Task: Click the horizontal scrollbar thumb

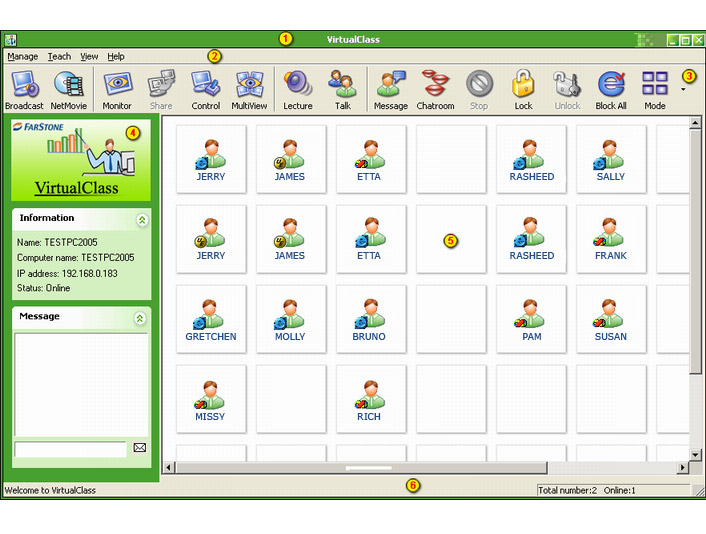Action: (362, 467)
